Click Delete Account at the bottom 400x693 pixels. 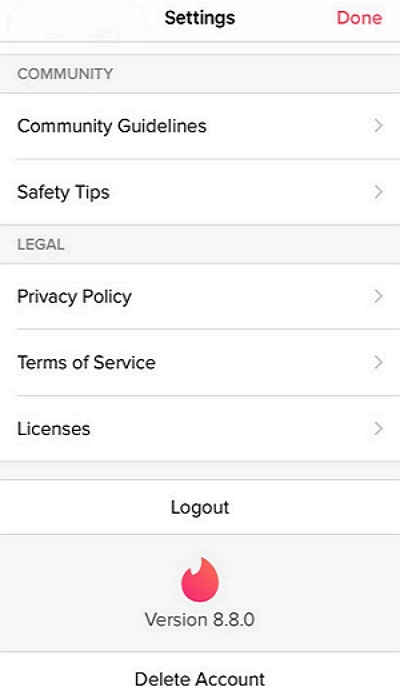pos(200,678)
